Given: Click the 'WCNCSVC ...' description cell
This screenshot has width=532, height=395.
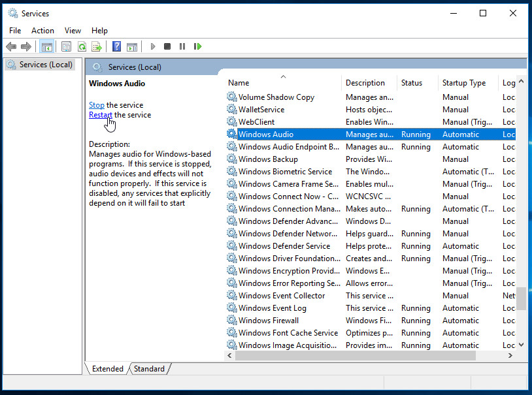Looking at the screenshot, I should coord(368,197).
